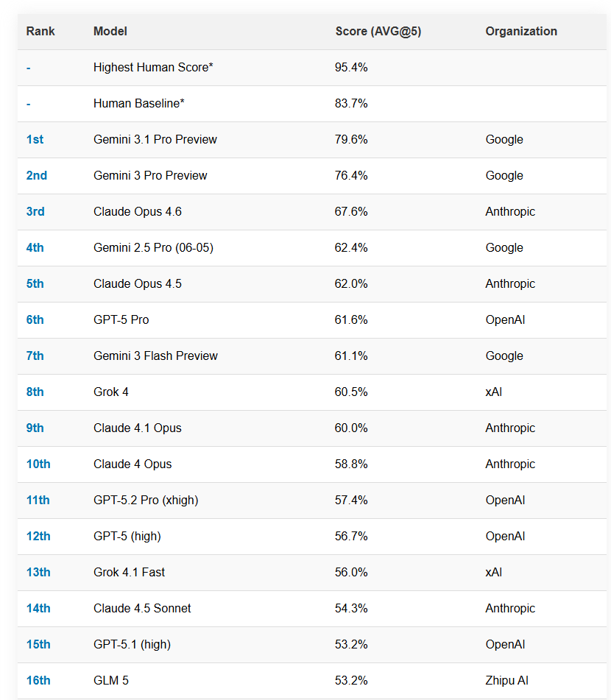Select the 10th rank link
Viewport: 611px width, 700px height.
(x=38, y=464)
